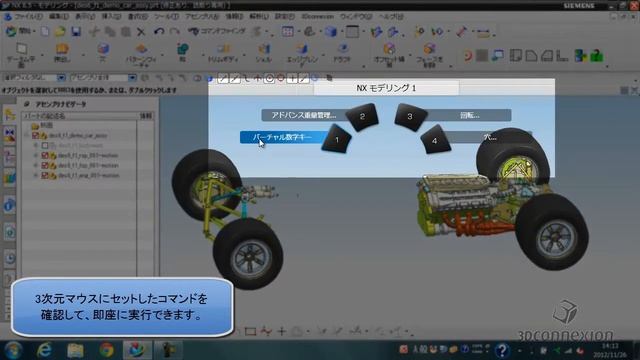Click the red spiral icon in the ribbon
Image resolution: width=640 pixels, height=360 pixels.
point(467,56)
